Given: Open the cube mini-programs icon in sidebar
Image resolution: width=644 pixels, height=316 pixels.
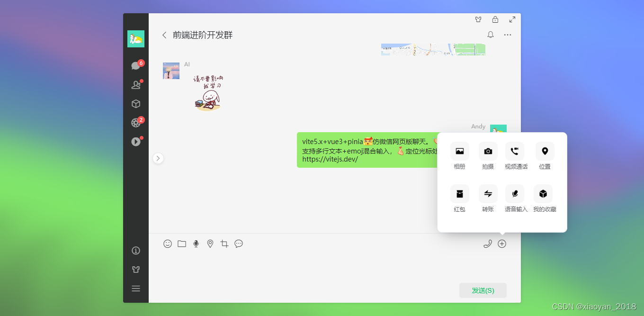Looking at the screenshot, I should (136, 104).
